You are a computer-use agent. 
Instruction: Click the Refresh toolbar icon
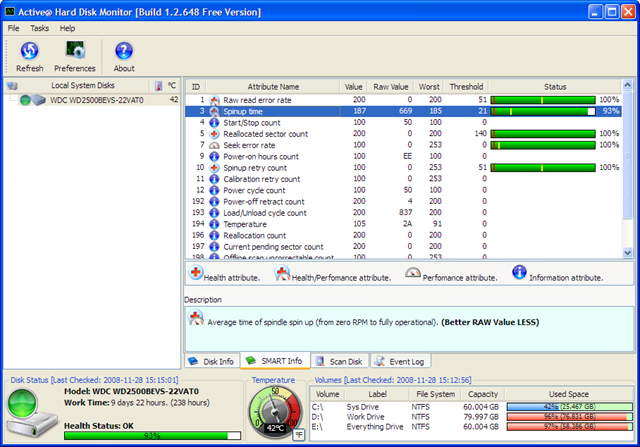[x=29, y=51]
